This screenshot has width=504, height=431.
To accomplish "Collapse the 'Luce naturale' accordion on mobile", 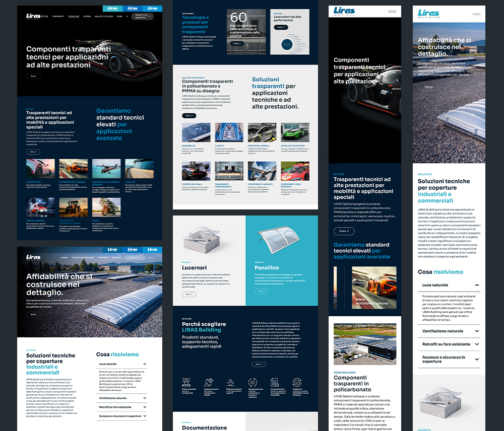I will [477, 285].
